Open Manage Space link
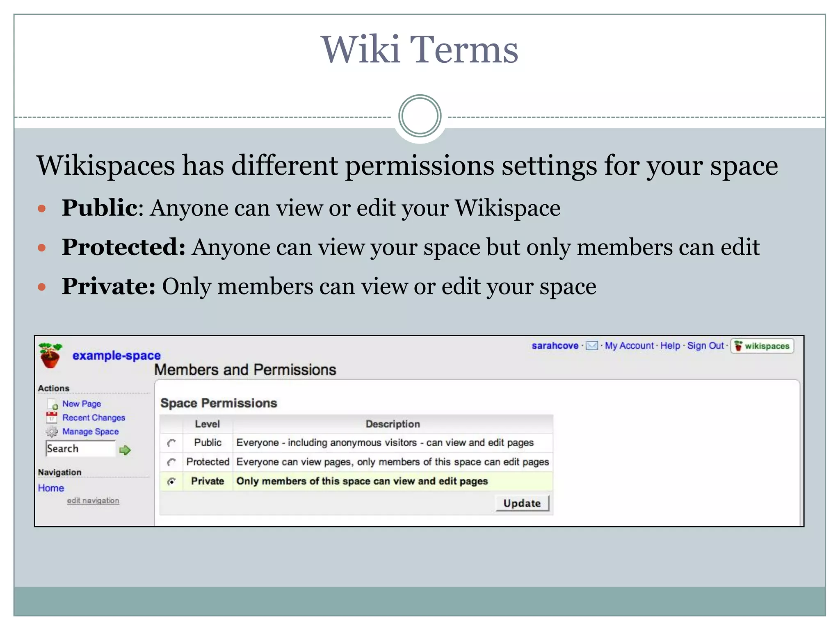 pyautogui.click(x=90, y=431)
